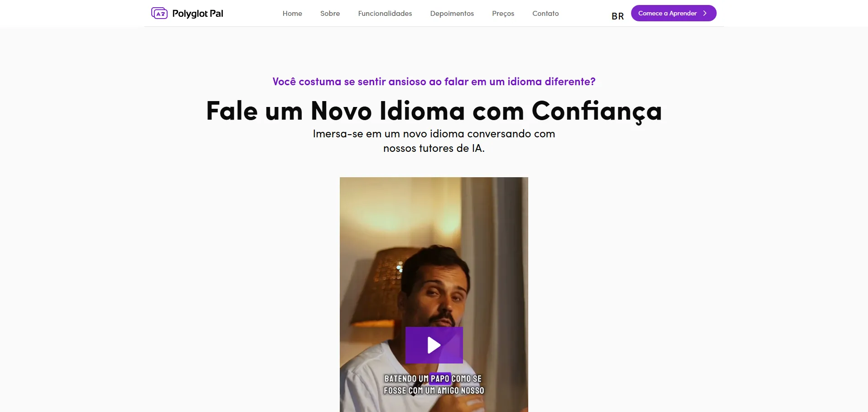Click the purple question about feeling ansioso
868x412 pixels.
[x=434, y=82]
